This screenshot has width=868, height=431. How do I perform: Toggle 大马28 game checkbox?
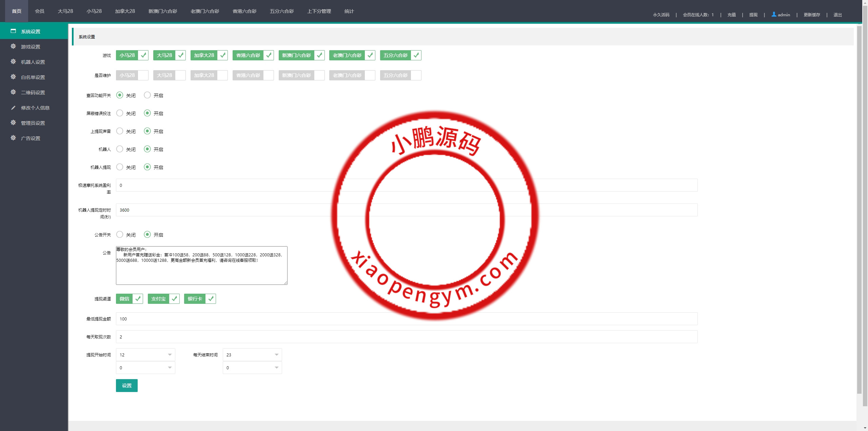pyautogui.click(x=169, y=55)
